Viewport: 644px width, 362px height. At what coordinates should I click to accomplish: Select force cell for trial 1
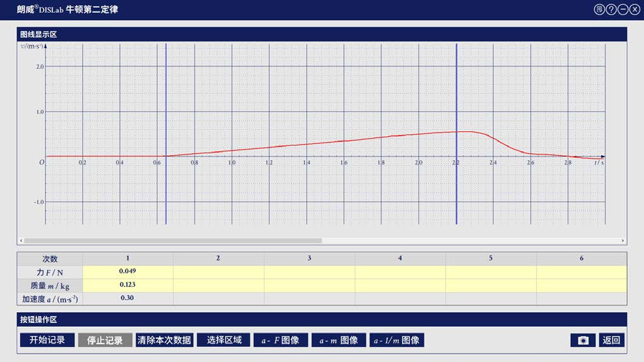[x=128, y=272]
